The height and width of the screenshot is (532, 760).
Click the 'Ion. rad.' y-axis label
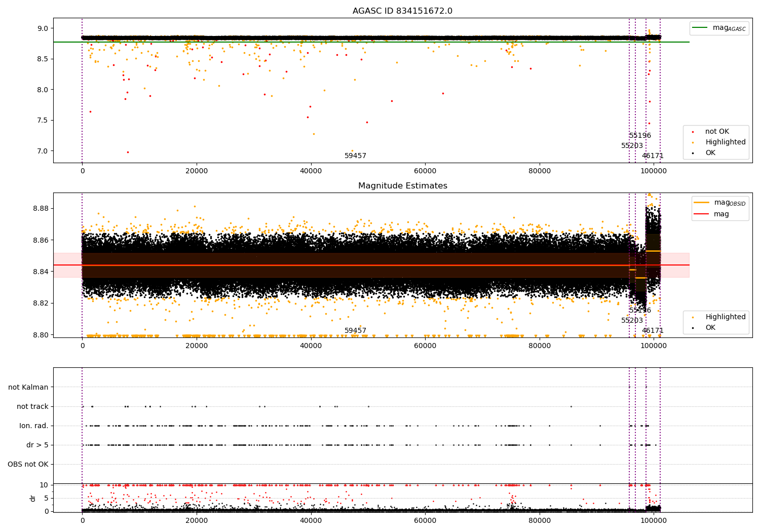pyautogui.click(x=34, y=426)
